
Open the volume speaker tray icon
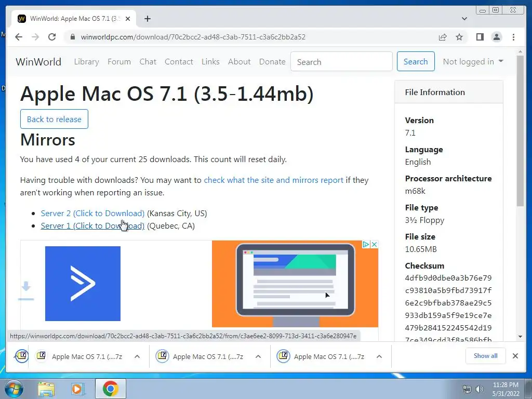(479, 389)
